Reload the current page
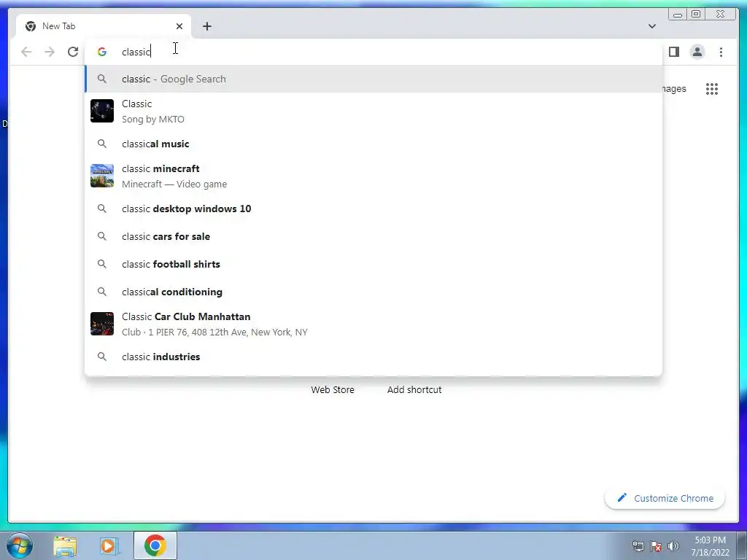Screen dimensions: 747x560 point(73,52)
